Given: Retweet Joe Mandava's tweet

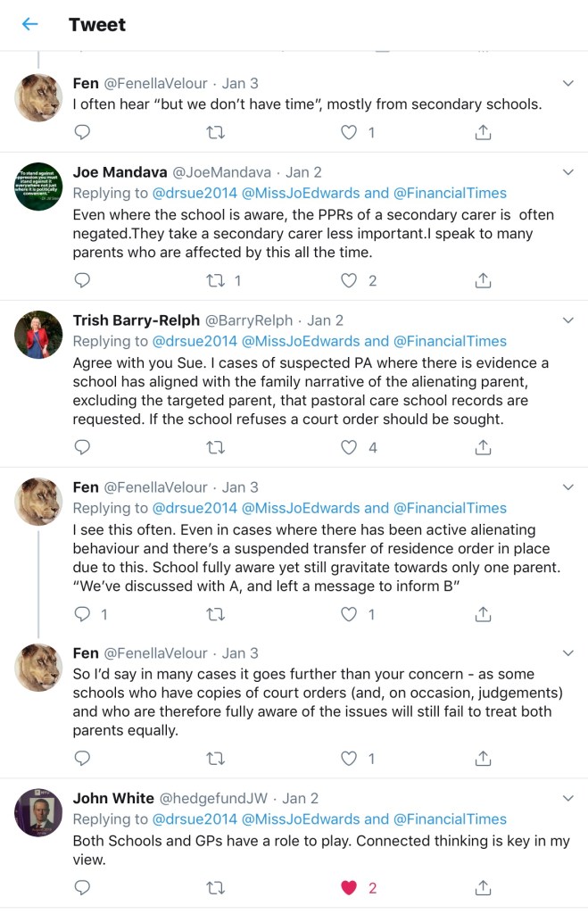Looking at the screenshot, I should pyautogui.click(x=215, y=280).
